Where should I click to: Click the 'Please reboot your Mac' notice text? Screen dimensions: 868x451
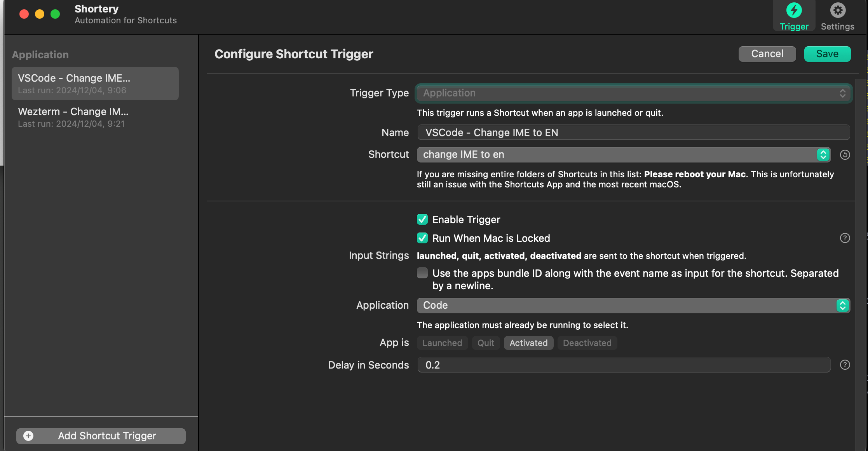click(x=695, y=175)
